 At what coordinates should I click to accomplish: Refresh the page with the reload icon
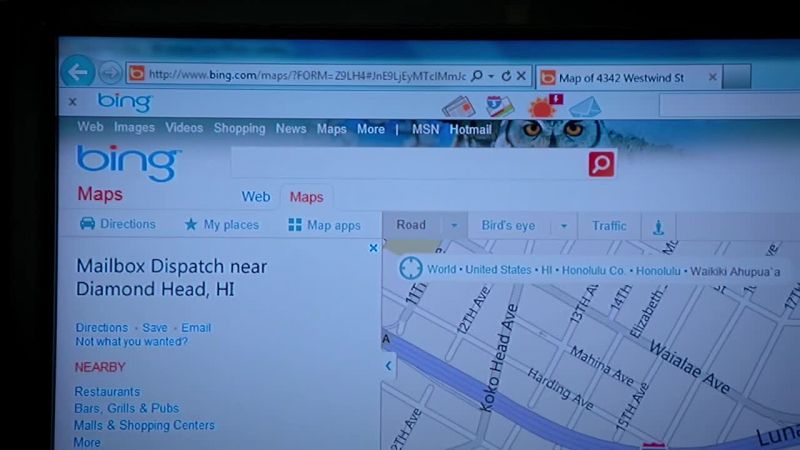pyautogui.click(x=506, y=76)
